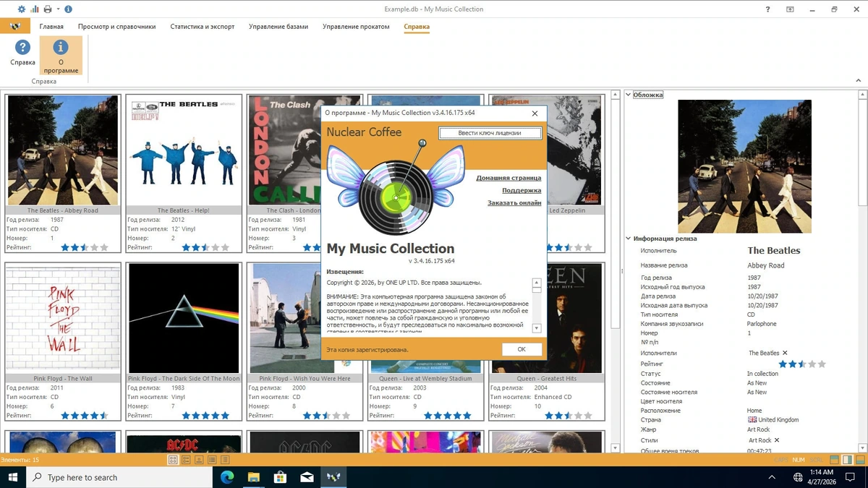Close the О программе dialog with X
This screenshot has height=488, width=868.
click(535, 113)
